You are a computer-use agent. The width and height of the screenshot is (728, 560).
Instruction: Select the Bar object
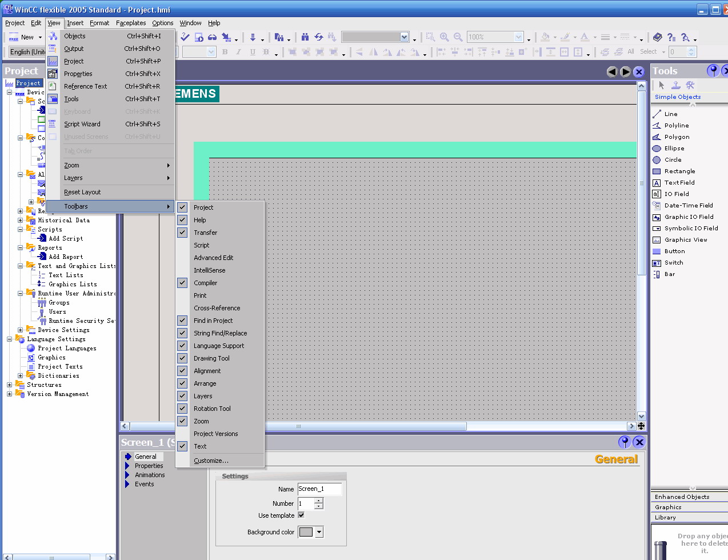pos(663,274)
